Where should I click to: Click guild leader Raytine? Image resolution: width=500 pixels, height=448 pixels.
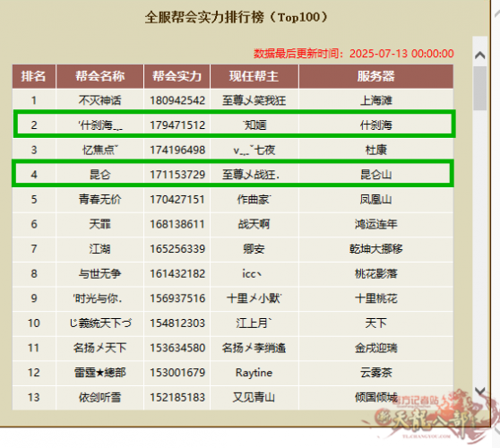(x=254, y=373)
